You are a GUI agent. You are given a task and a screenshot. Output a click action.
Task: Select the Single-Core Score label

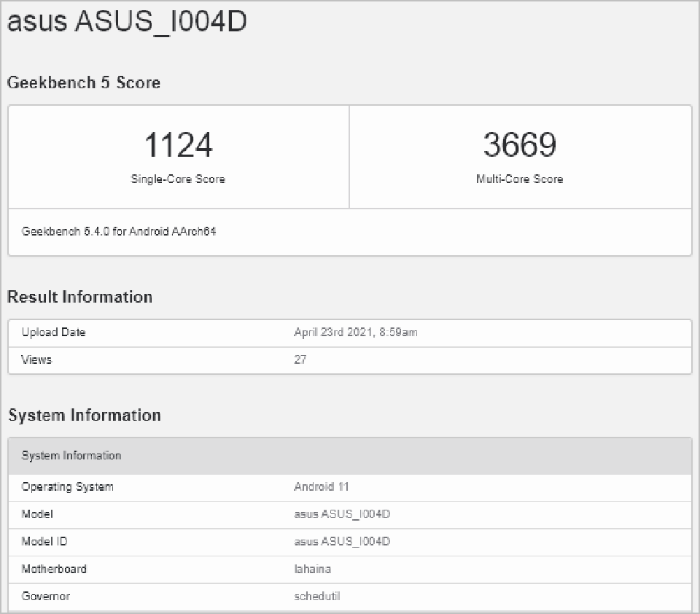[x=178, y=179]
